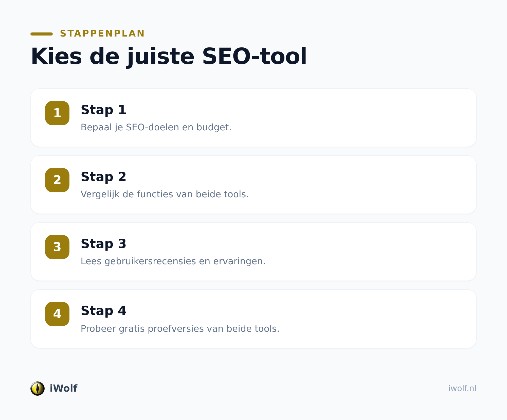Open the iwolf.nl link
Viewport: 507px width, 420px height.
click(x=462, y=388)
